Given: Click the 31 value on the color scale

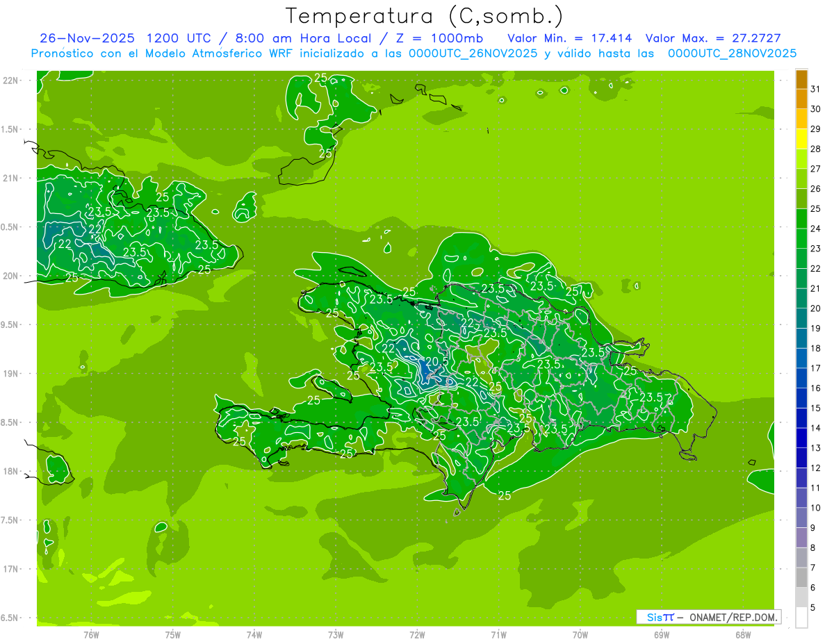Looking at the screenshot, I should 816,89.
